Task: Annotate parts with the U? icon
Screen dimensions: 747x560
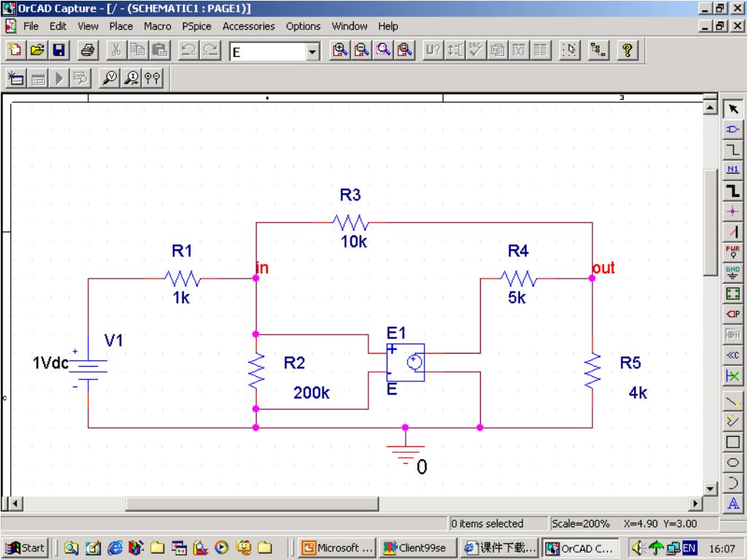Action: (x=433, y=50)
